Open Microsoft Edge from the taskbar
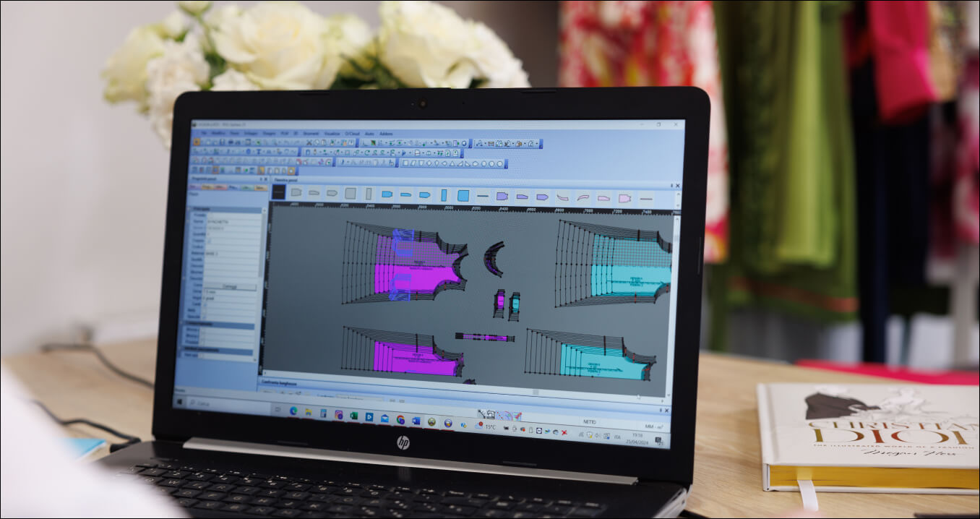980x519 pixels. 293,411
